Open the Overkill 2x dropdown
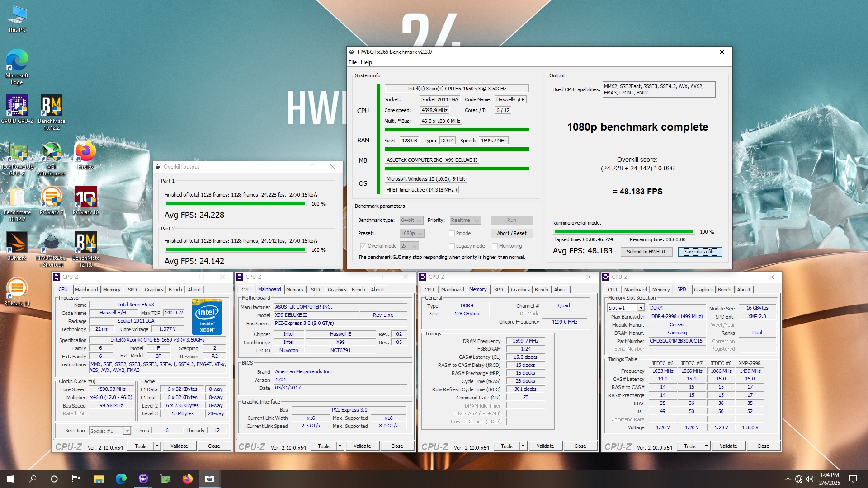 pyautogui.click(x=409, y=246)
